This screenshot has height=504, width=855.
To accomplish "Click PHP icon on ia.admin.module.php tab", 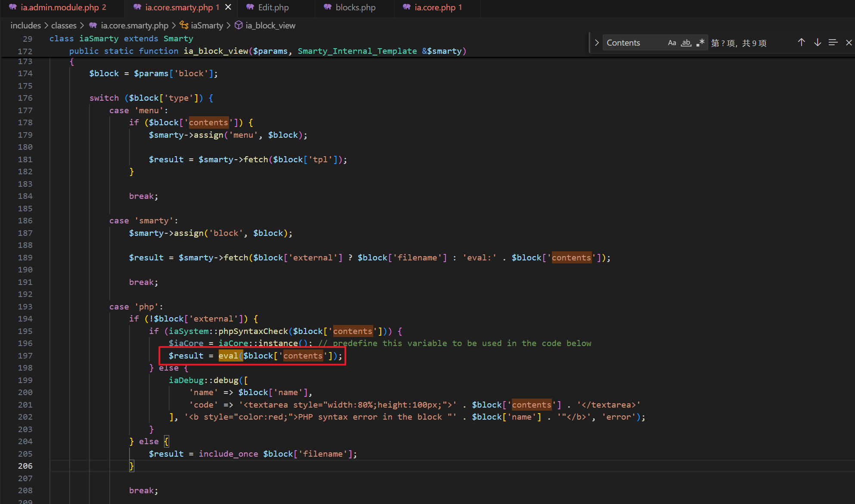I will [x=13, y=7].
